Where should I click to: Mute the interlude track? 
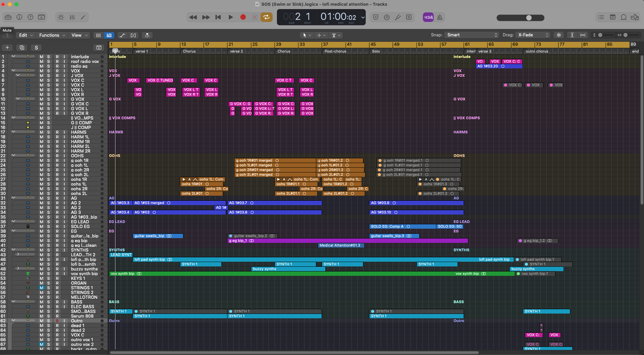(x=41, y=57)
